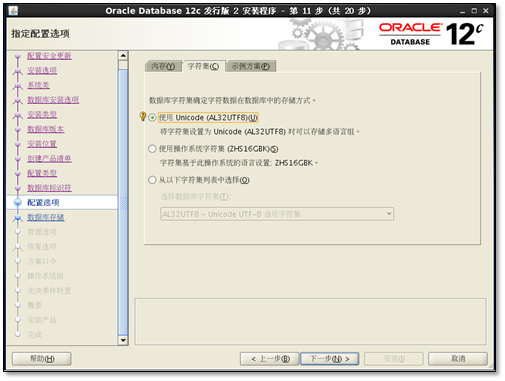Click the 选择数据库字符集 label
This screenshot has width=505, height=381.
[195, 196]
